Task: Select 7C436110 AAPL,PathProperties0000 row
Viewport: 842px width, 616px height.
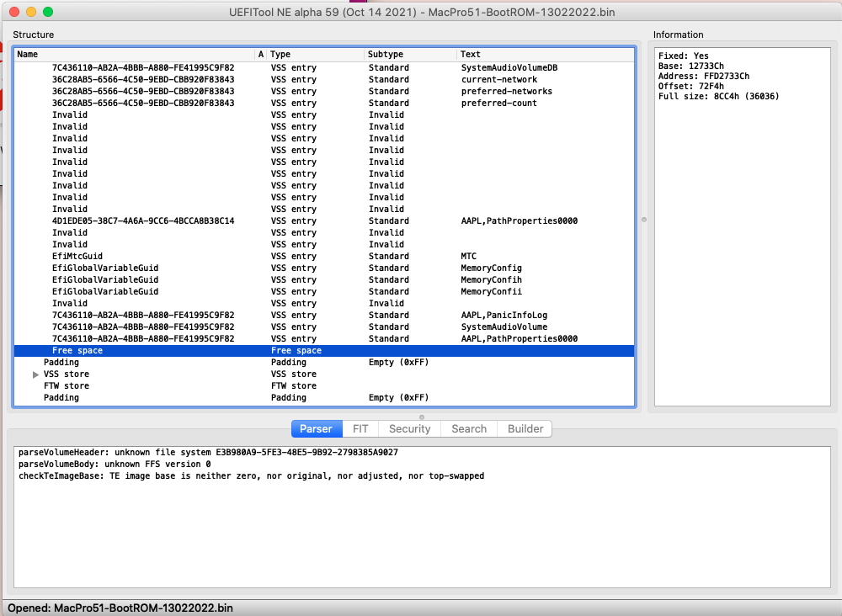Action: click(x=324, y=338)
